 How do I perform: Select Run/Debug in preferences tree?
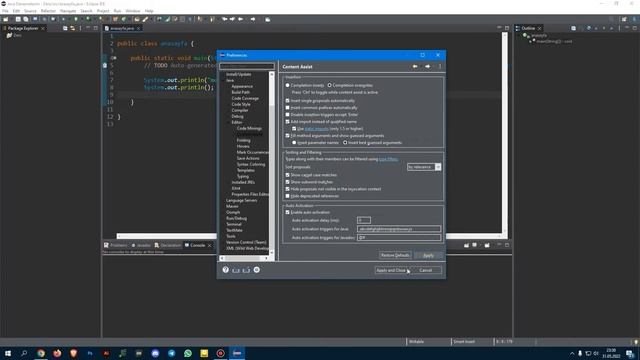pos(236,218)
